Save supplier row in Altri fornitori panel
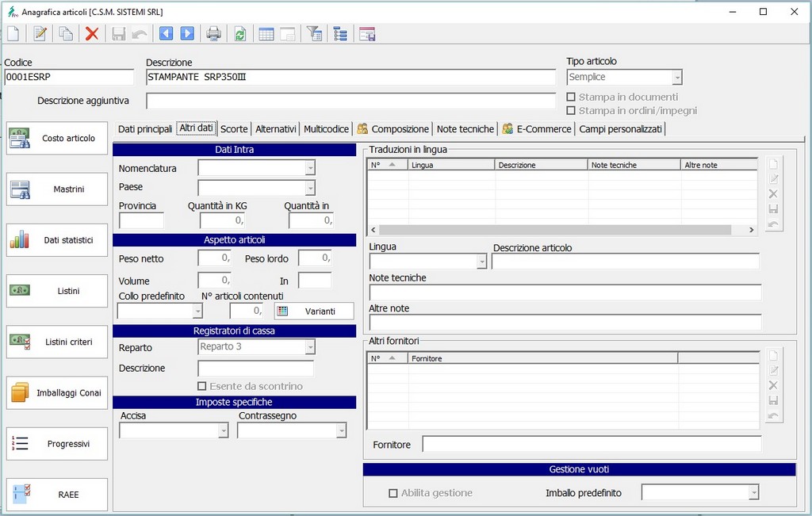The width and height of the screenshot is (812, 516). pos(773,400)
